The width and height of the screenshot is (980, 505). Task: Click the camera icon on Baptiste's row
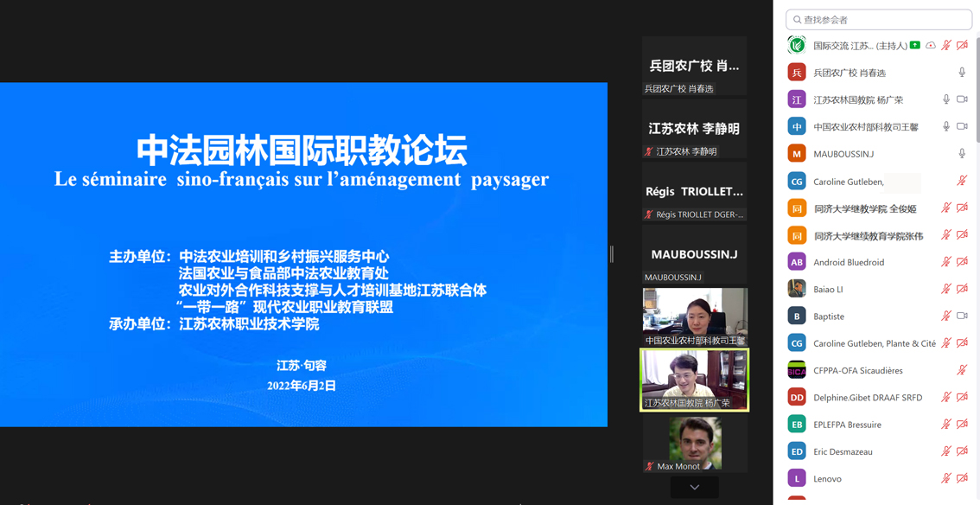click(x=962, y=316)
